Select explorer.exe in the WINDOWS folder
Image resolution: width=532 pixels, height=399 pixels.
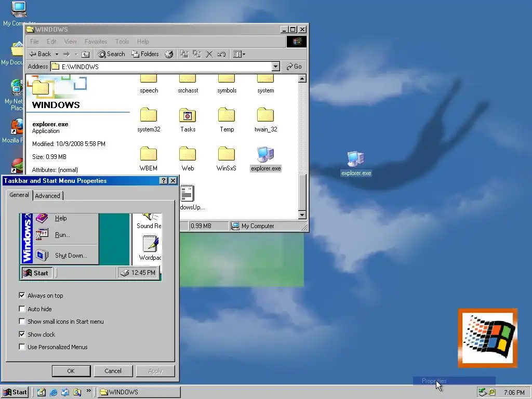[x=265, y=159]
